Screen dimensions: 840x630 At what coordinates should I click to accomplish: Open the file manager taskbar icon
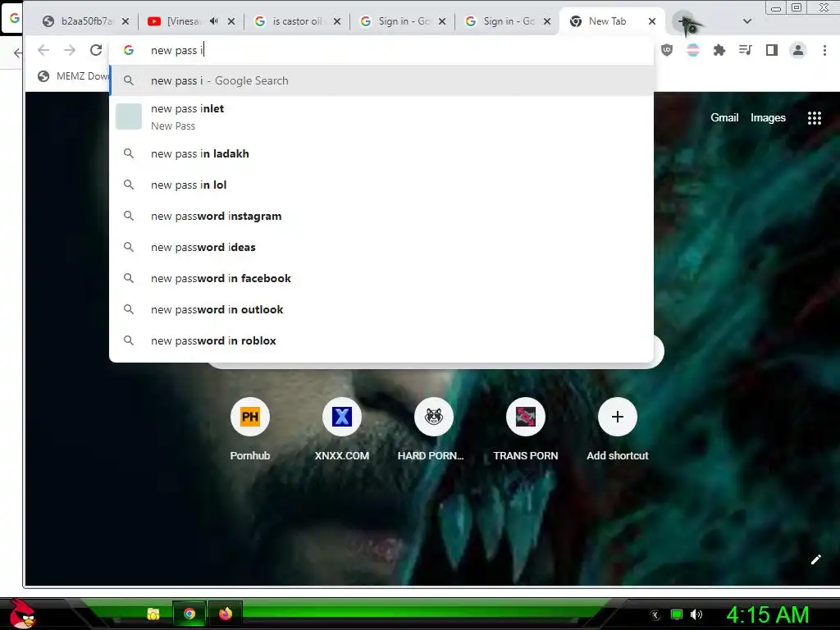[153, 614]
